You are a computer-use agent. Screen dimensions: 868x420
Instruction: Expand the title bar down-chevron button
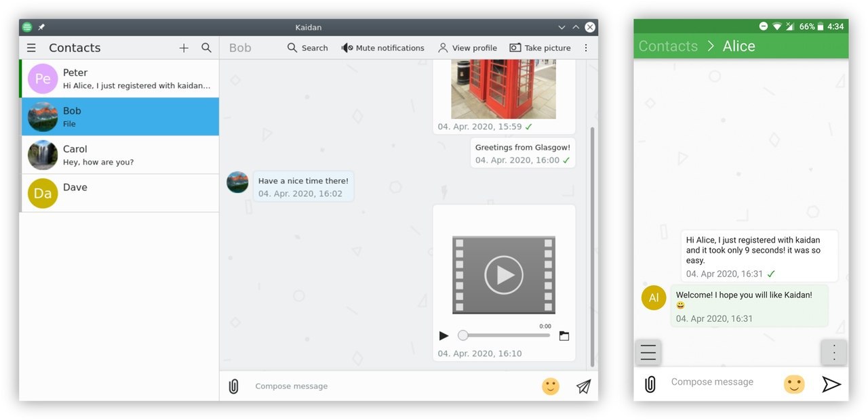tap(561, 27)
